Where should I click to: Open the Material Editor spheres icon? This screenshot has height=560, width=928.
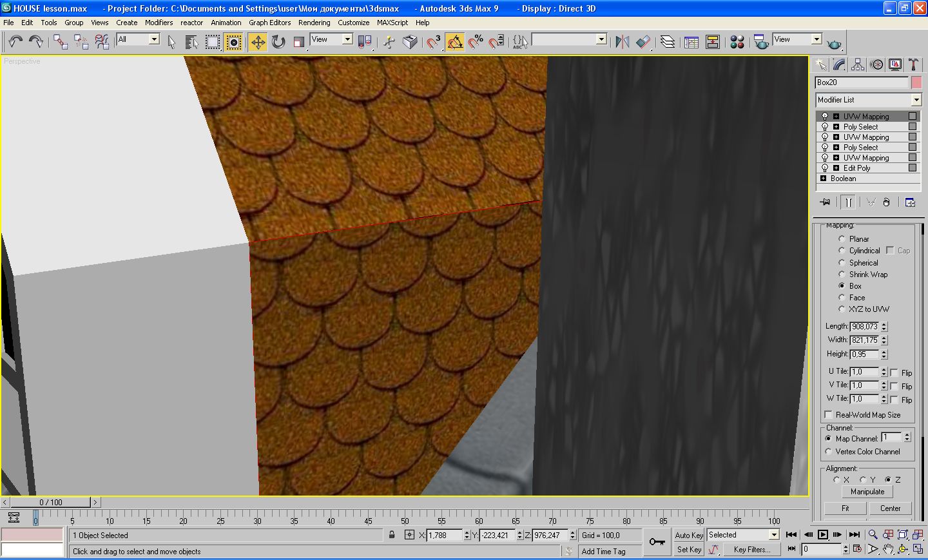737,42
